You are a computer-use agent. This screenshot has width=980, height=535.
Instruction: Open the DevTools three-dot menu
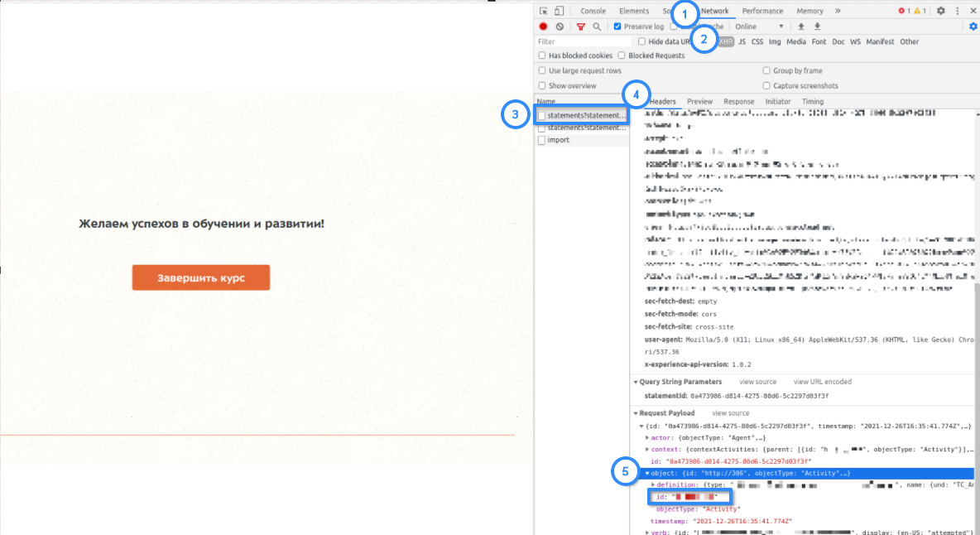pos(957,11)
